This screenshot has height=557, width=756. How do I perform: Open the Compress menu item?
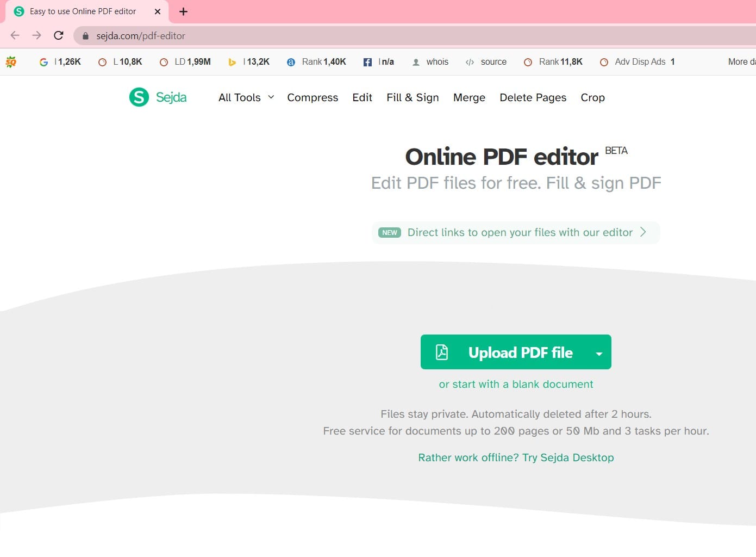[x=313, y=97]
